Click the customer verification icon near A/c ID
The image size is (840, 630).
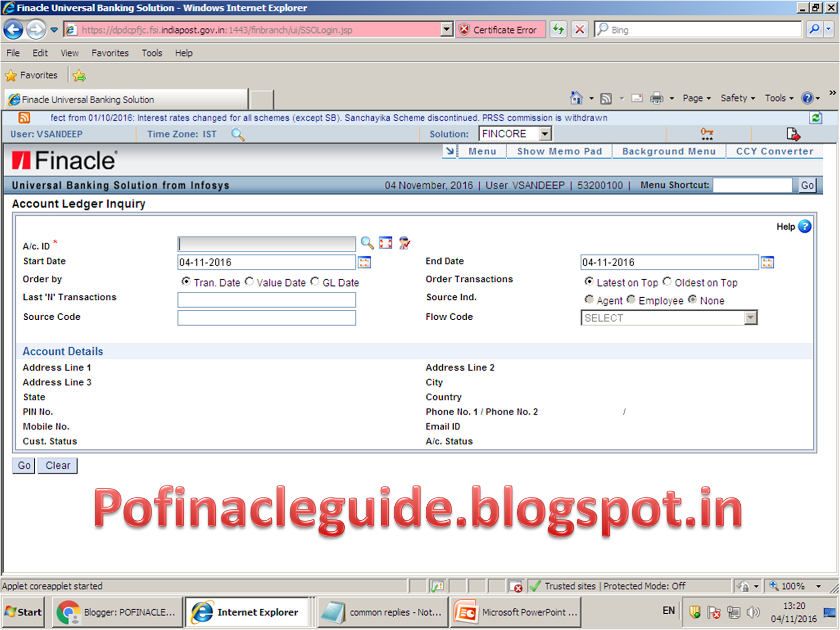(x=403, y=243)
